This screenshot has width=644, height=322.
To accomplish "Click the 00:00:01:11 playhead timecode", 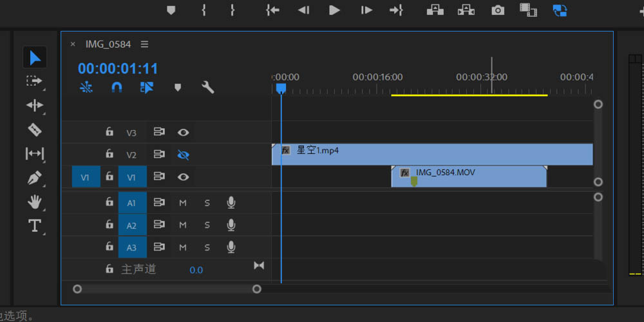I will point(118,68).
